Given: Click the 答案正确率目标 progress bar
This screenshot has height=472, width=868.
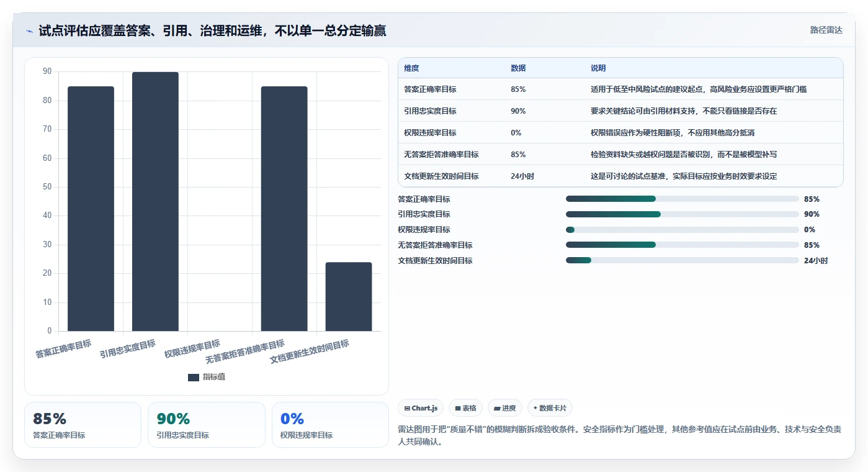Looking at the screenshot, I should (682, 199).
